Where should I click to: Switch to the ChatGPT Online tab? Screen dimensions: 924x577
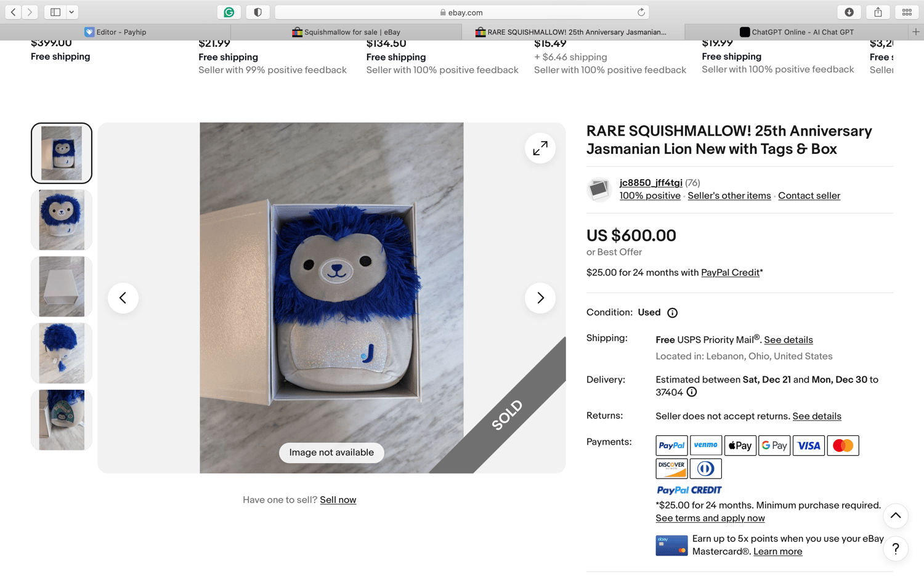tap(796, 32)
